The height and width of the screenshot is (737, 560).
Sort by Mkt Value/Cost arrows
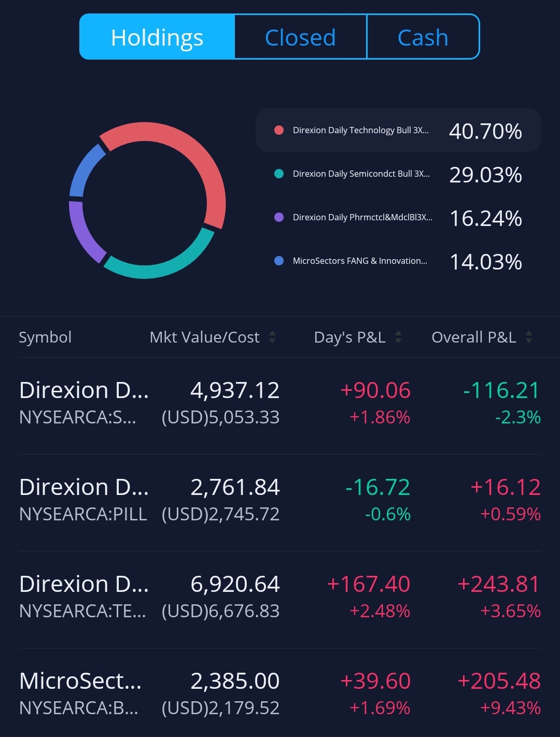(x=272, y=337)
